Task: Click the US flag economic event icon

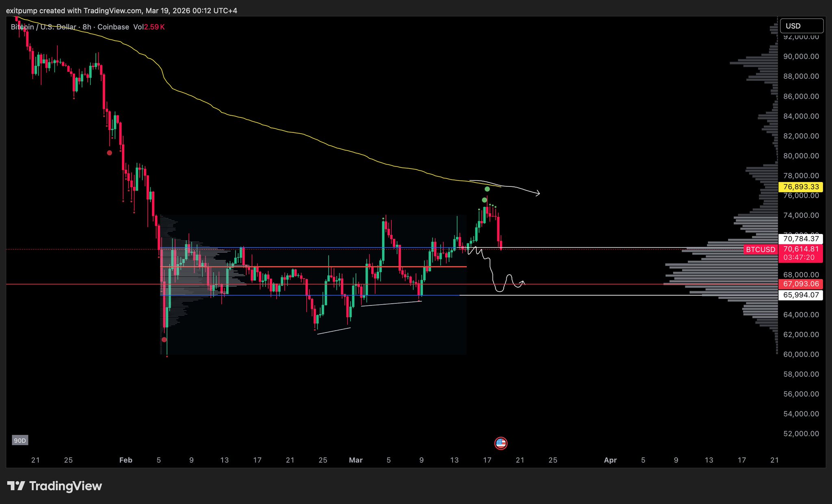Action: [500, 443]
